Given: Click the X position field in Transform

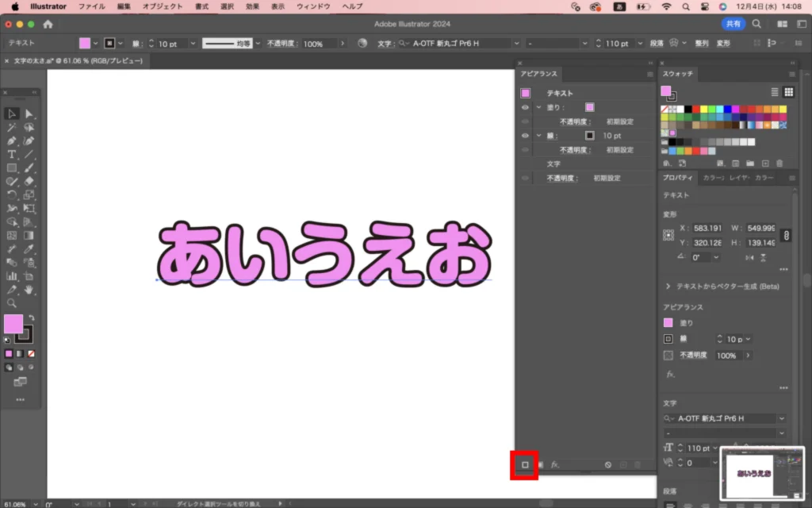Looking at the screenshot, I should pos(707,228).
